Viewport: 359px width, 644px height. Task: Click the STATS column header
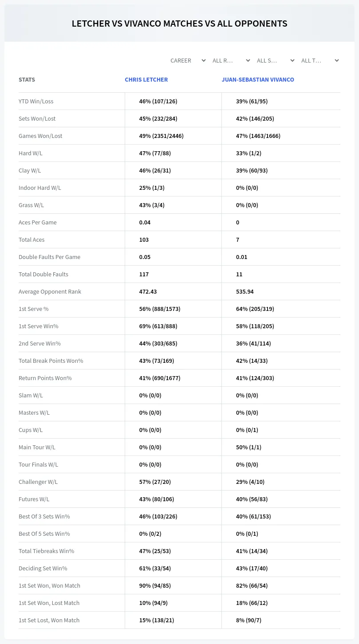tap(27, 80)
